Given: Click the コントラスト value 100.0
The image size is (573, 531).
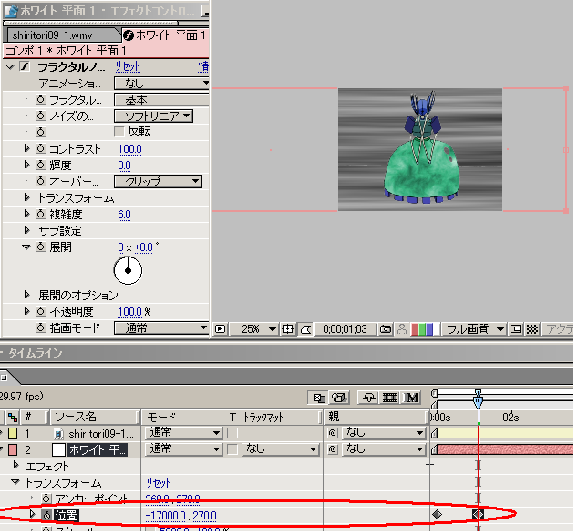Looking at the screenshot, I should pyautogui.click(x=130, y=149).
